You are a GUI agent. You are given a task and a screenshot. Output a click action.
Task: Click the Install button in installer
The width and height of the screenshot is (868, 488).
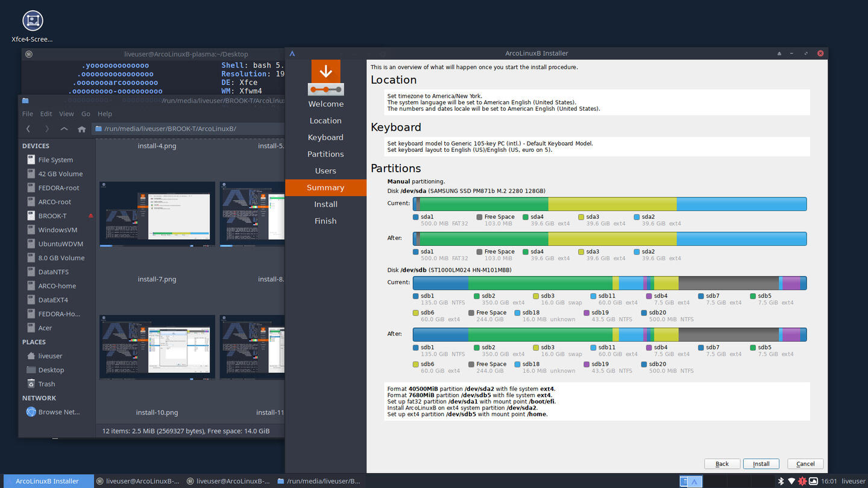click(761, 464)
